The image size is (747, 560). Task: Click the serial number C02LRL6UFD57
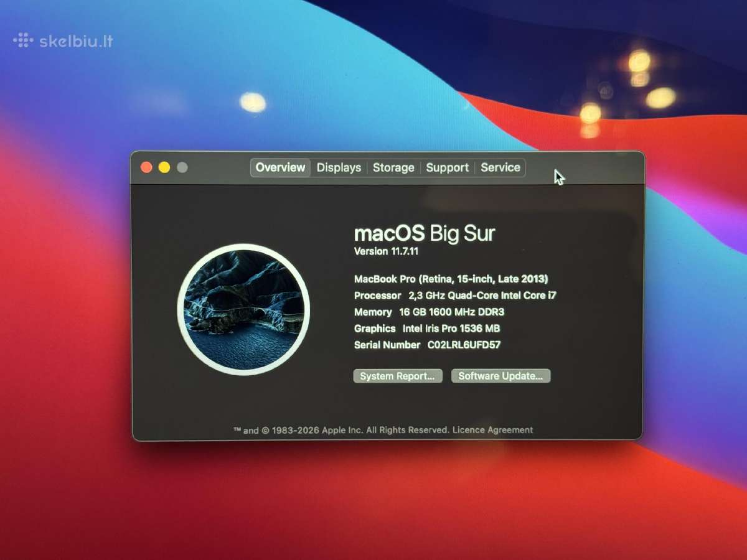coord(464,345)
